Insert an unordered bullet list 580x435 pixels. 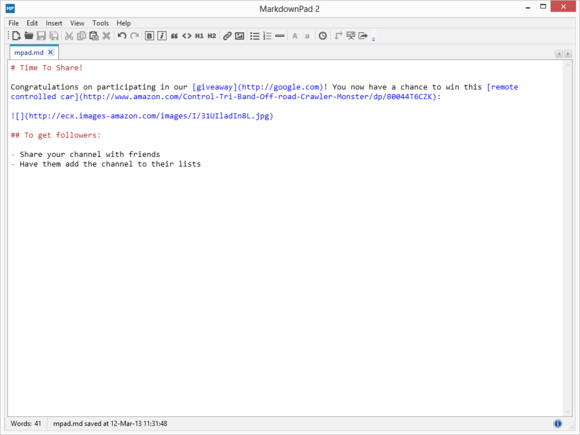click(254, 36)
